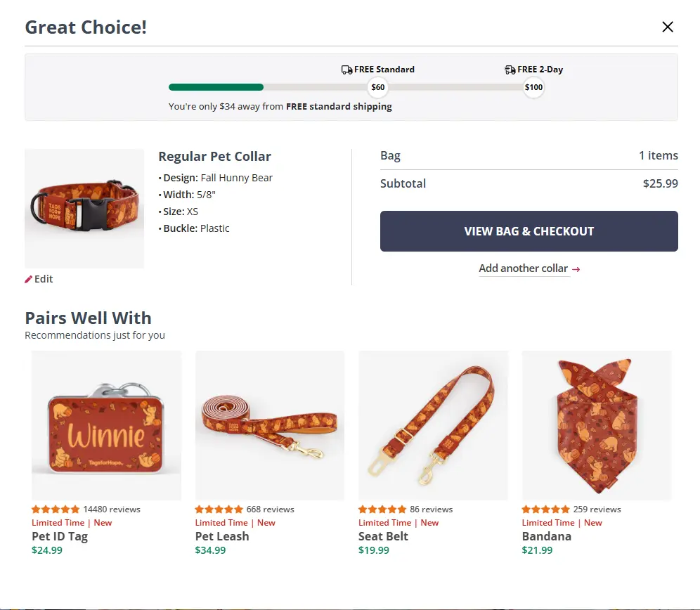
Task: Open the 668 reviews for Pet Leash
Action: pos(271,509)
